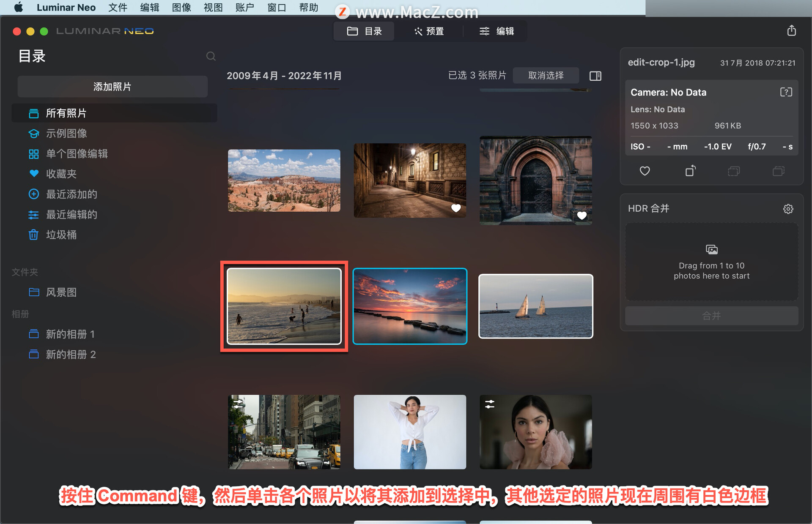This screenshot has height=524, width=812.
Task: Select the woman portrait with pink sleeves
Action: 535,432
